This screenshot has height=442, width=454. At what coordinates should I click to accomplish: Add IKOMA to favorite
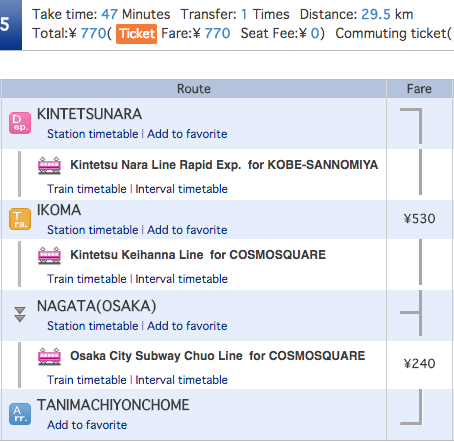[x=187, y=230]
